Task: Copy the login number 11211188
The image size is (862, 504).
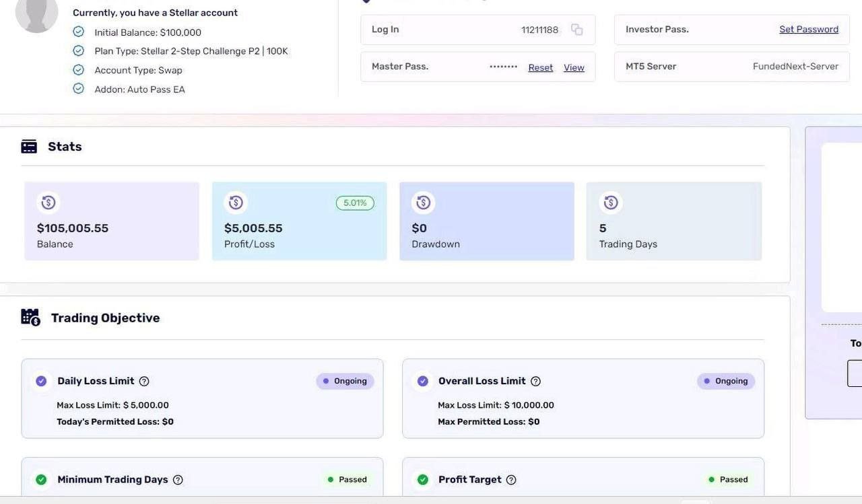Action: tap(576, 30)
